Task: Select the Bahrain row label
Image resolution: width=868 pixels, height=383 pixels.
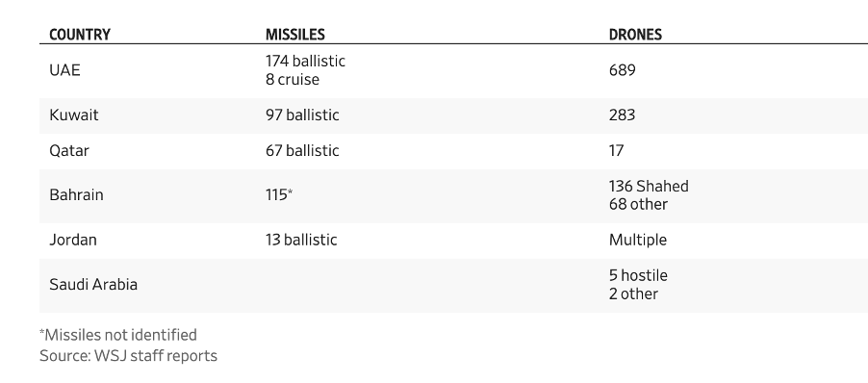Action: (76, 194)
